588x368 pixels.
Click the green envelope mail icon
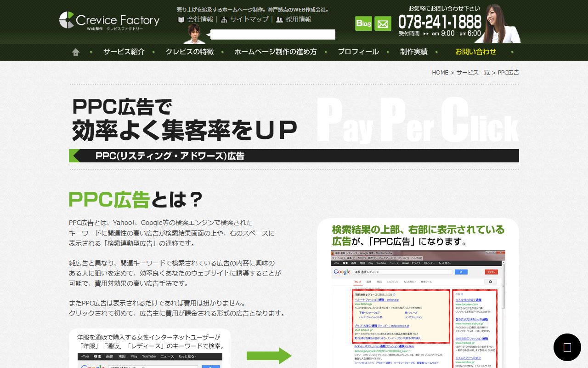(383, 23)
